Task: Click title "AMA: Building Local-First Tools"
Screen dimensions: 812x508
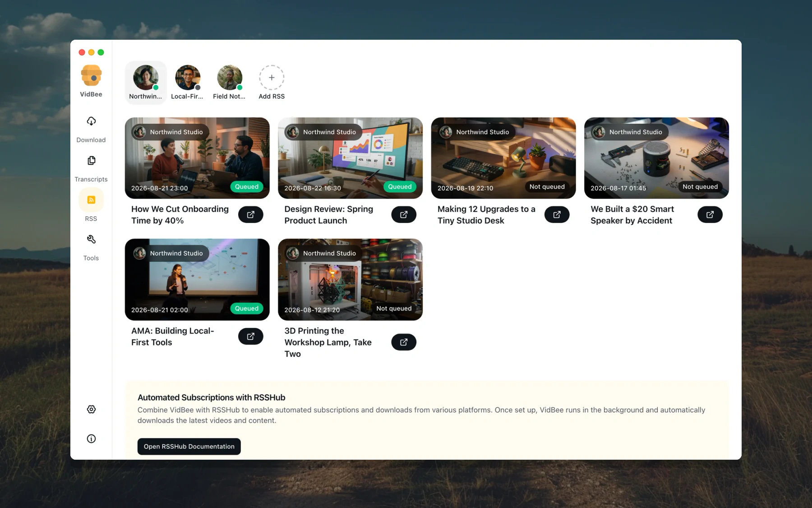Action: pyautogui.click(x=173, y=336)
